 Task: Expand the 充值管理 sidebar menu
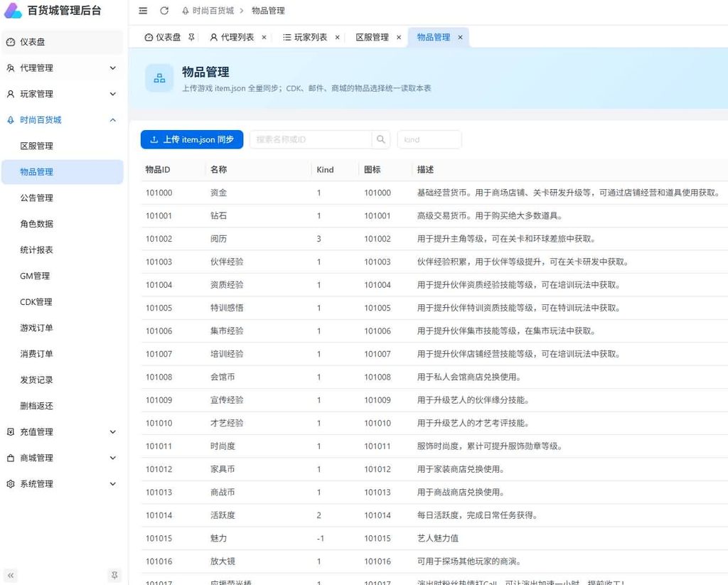pos(63,431)
